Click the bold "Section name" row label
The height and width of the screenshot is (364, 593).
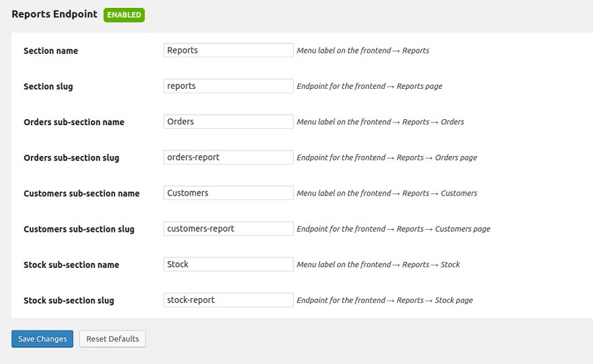click(x=51, y=51)
